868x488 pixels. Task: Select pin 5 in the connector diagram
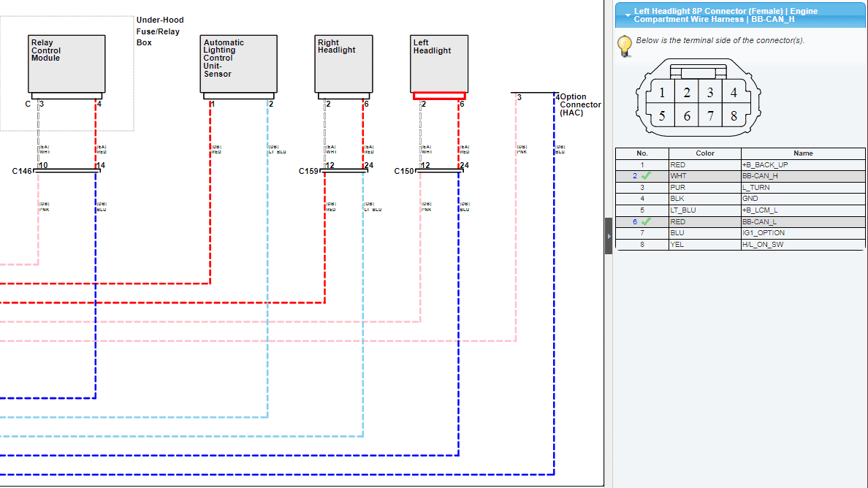pyautogui.click(x=662, y=116)
